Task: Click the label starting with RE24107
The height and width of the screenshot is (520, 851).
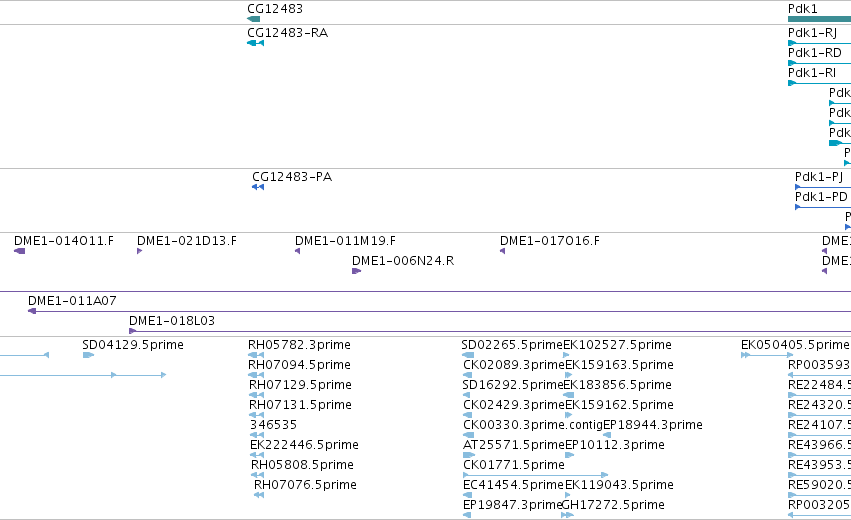Action: click(820, 425)
